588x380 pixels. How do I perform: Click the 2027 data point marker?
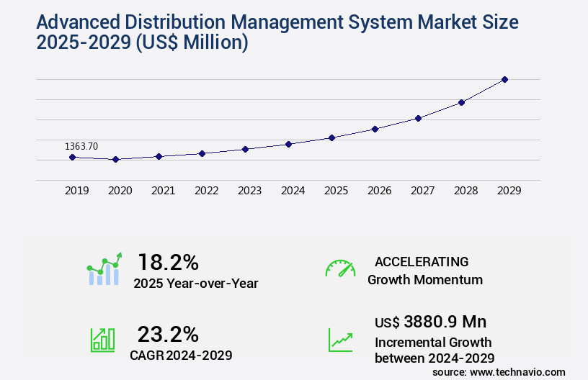click(x=418, y=118)
